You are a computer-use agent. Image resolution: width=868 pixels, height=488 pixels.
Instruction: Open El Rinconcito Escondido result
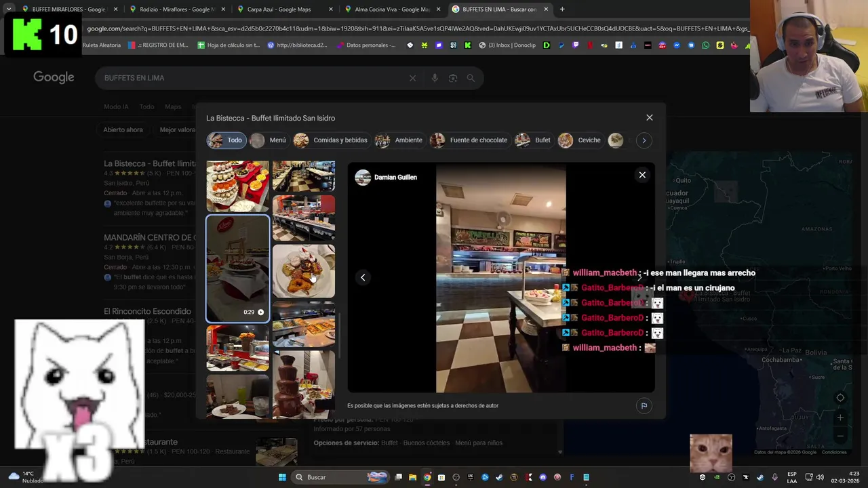point(147,312)
